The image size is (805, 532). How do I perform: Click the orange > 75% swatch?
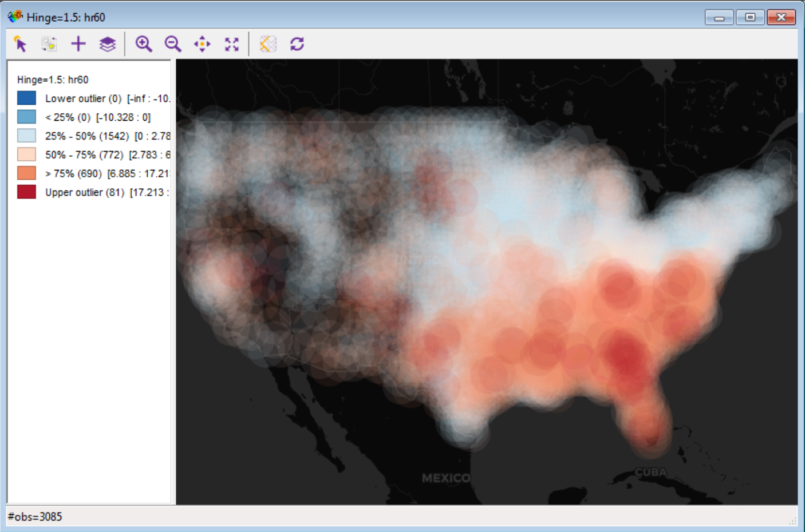tap(25, 173)
